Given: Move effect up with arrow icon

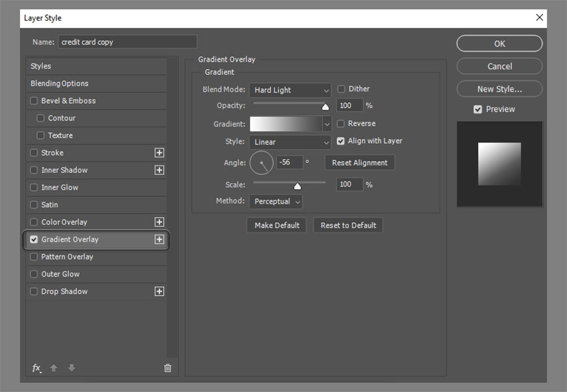Looking at the screenshot, I should click(54, 368).
